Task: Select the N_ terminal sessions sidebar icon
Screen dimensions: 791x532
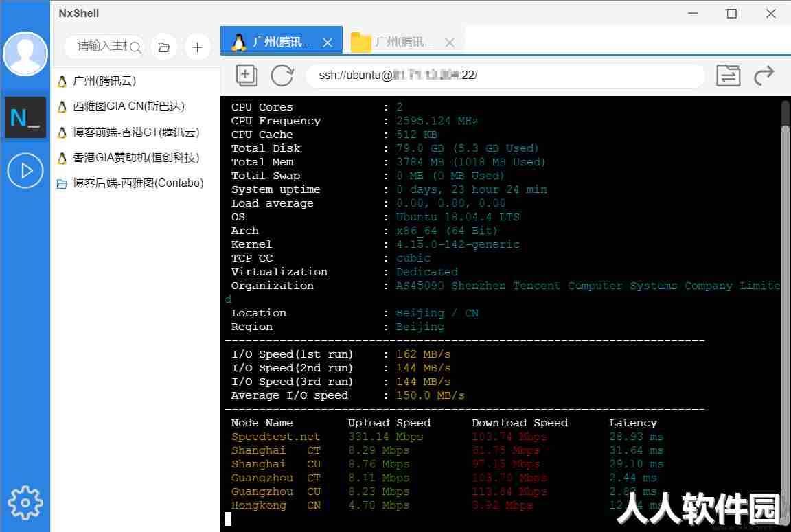Action: click(25, 117)
